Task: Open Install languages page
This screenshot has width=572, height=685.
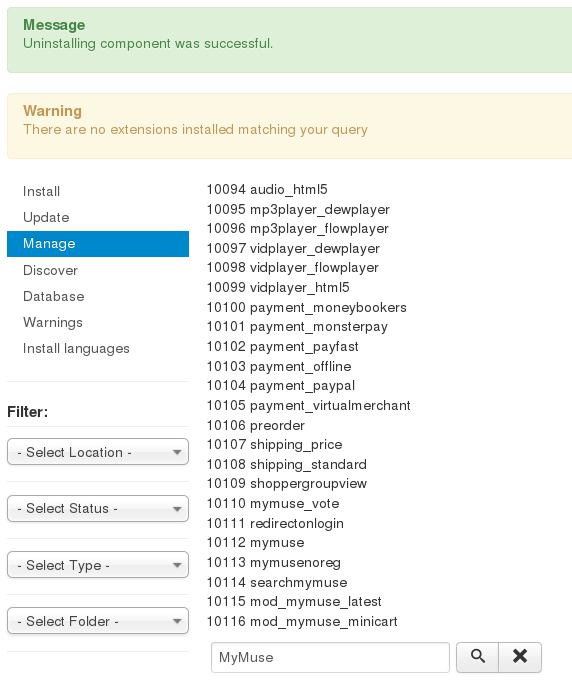Action: [76, 349]
